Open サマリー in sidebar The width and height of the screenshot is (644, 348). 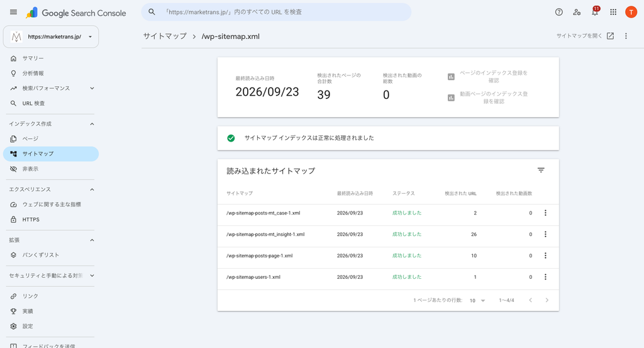(51, 59)
